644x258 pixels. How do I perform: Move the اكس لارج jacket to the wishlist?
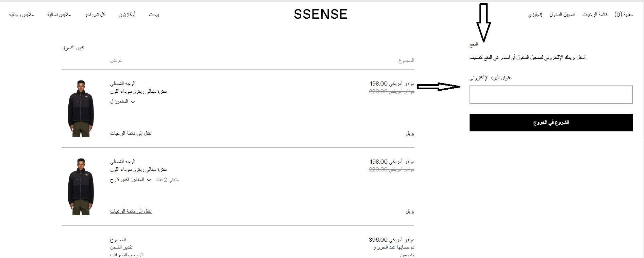131,211
